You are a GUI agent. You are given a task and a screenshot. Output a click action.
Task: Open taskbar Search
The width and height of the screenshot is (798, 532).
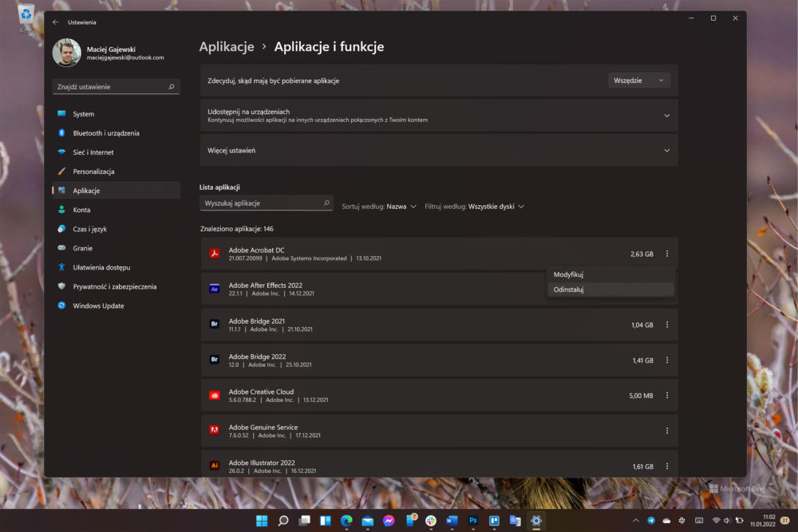(x=283, y=521)
